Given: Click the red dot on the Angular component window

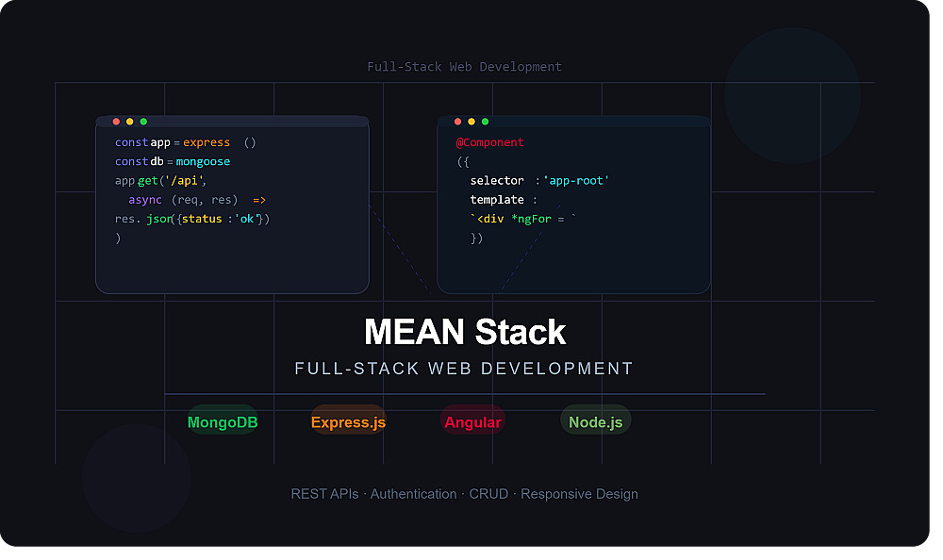Looking at the screenshot, I should coord(457,122).
